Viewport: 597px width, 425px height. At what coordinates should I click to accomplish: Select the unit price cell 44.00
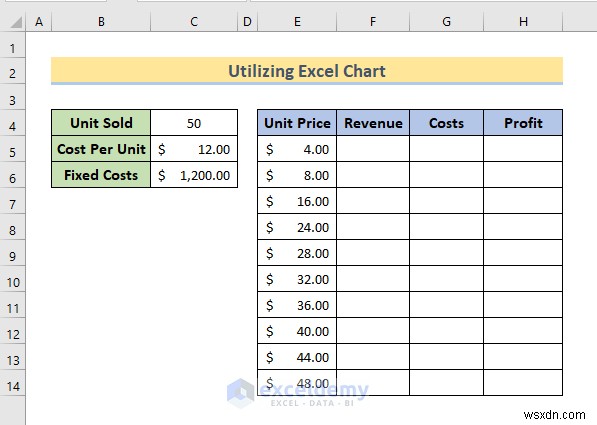297,356
